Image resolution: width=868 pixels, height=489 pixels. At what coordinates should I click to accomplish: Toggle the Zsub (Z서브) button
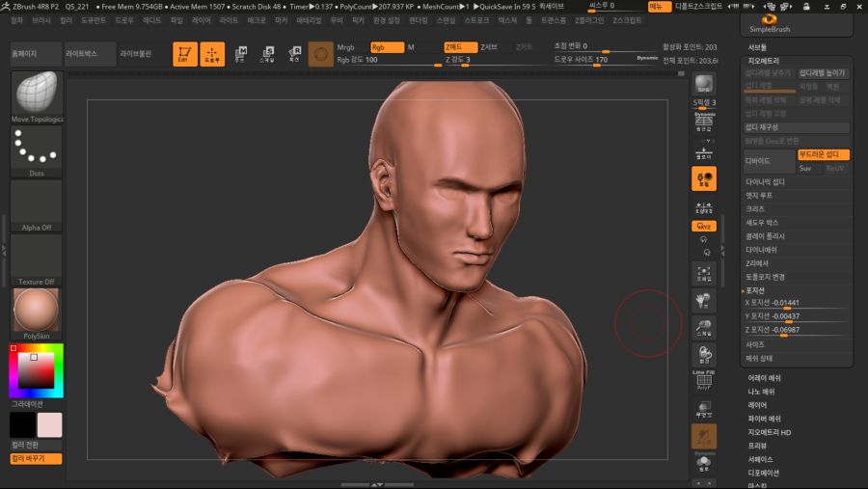[489, 47]
